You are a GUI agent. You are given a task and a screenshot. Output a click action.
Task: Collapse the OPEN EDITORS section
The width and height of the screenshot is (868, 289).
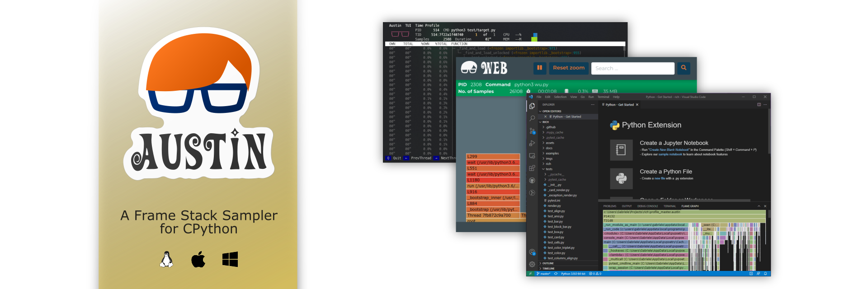[x=540, y=111]
